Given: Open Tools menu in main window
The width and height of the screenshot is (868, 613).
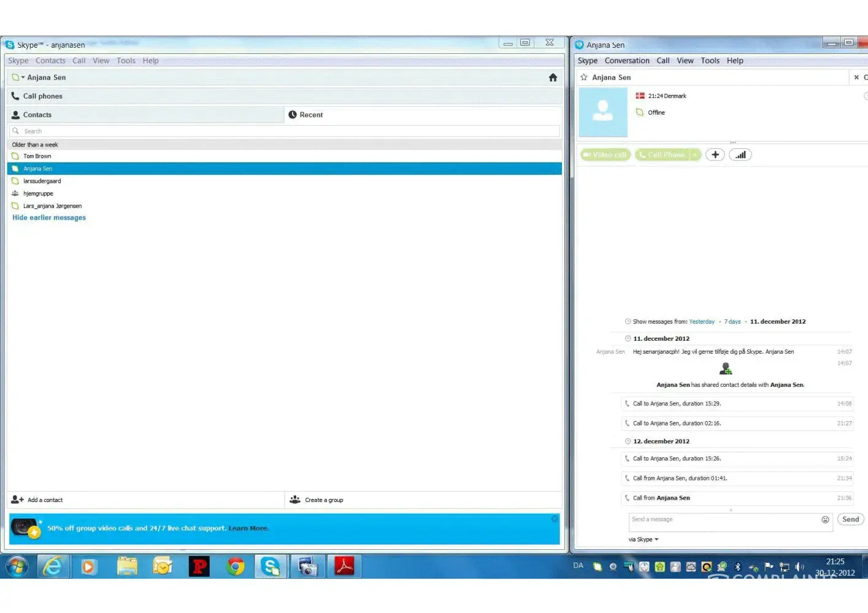Looking at the screenshot, I should (x=126, y=61).
